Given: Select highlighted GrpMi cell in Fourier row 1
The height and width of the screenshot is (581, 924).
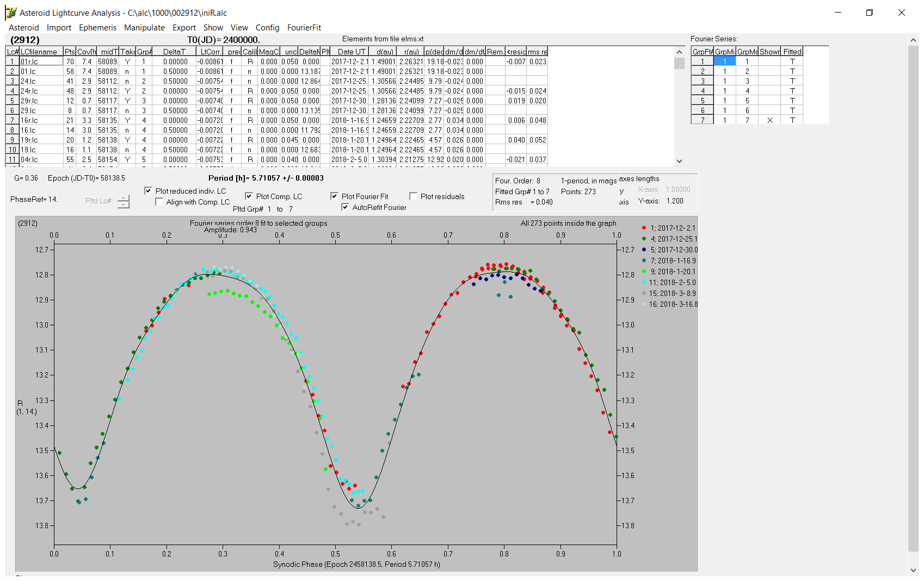Looking at the screenshot, I should (724, 61).
